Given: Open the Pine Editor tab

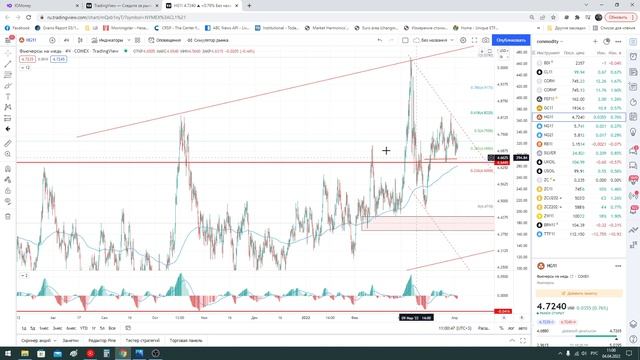Looking at the screenshot, I should (x=102, y=340).
